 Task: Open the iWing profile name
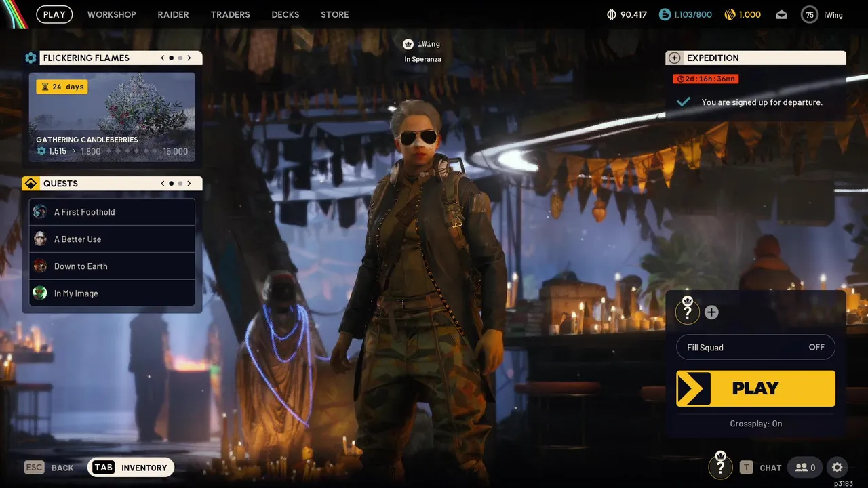tap(833, 15)
